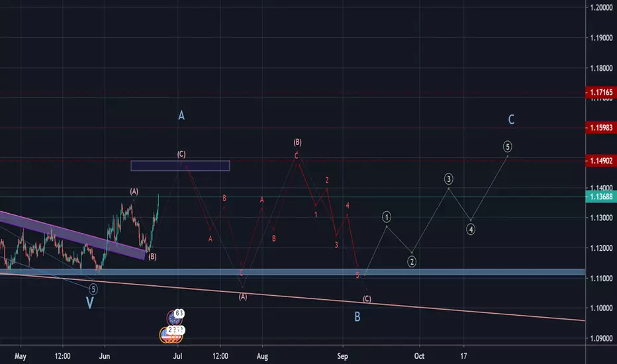Select the red wave 2 label
This screenshot has width=617, height=364.
(x=326, y=180)
